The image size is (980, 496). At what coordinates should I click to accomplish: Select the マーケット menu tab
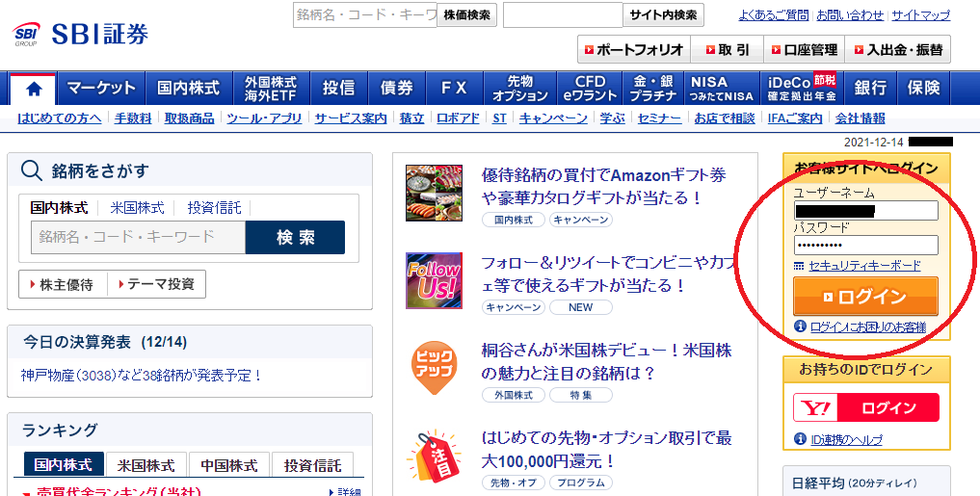[x=100, y=88]
